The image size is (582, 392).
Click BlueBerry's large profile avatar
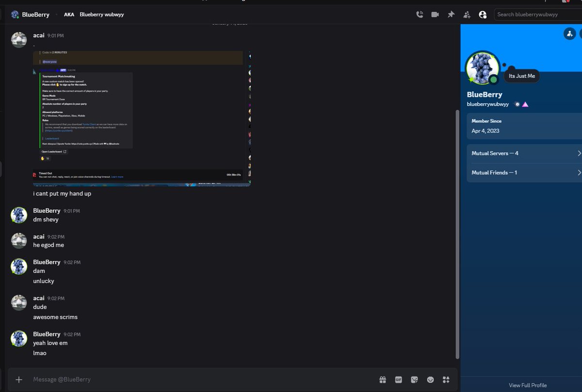click(483, 68)
